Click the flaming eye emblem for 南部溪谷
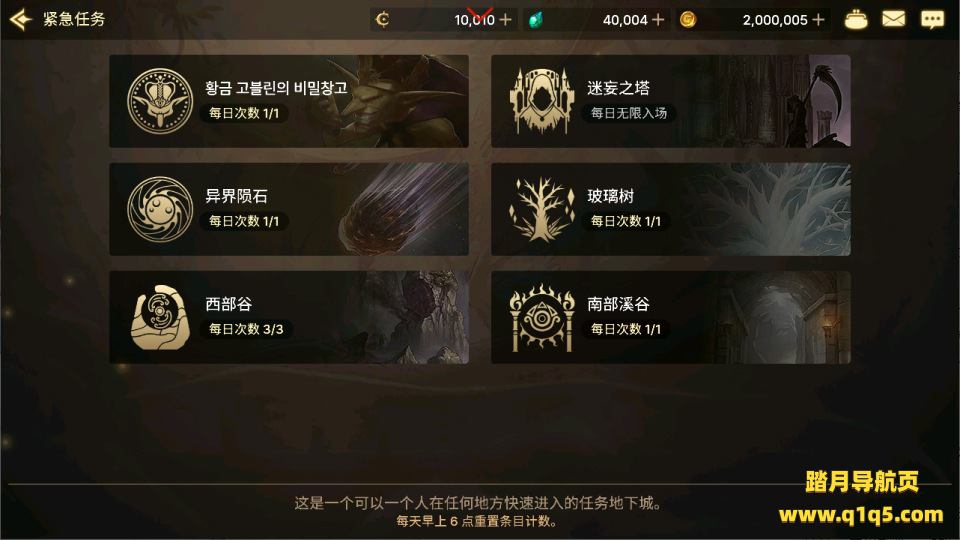The width and height of the screenshot is (960, 540). coord(541,317)
